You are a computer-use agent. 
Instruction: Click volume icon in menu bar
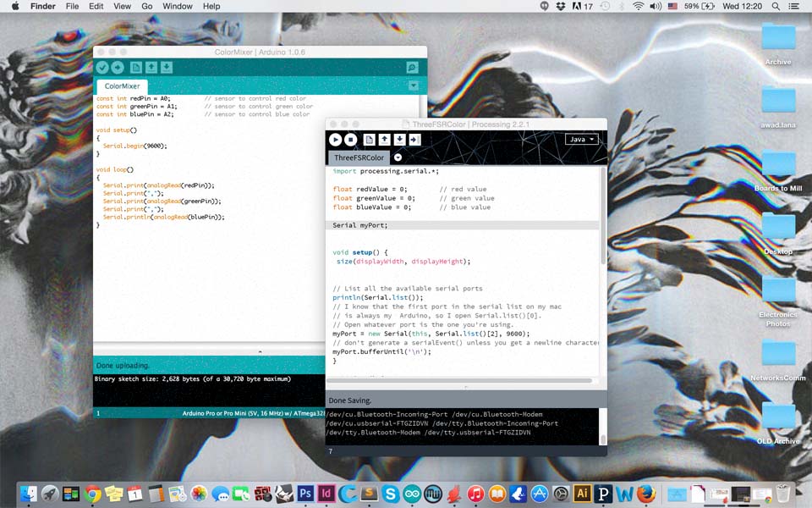click(656, 6)
